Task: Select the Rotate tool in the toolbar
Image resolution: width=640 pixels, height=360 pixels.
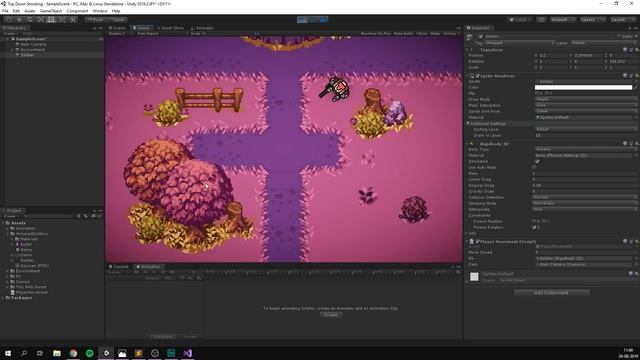Action: click(x=30, y=20)
